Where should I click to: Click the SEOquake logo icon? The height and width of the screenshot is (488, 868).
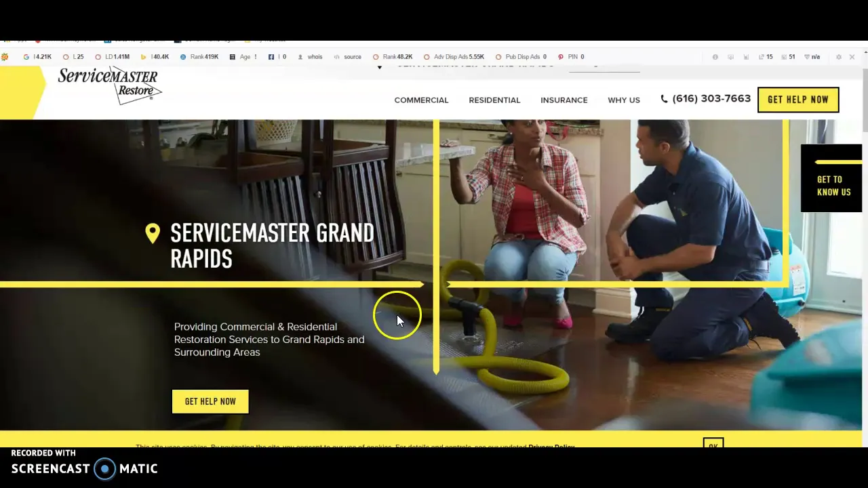click(x=5, y=57)
